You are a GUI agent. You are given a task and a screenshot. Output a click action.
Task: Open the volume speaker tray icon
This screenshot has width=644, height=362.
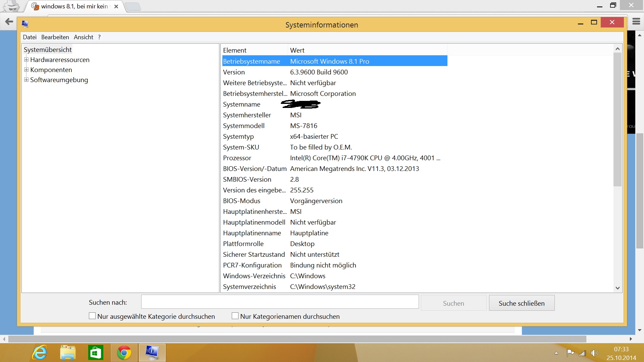tap(594, 353)
